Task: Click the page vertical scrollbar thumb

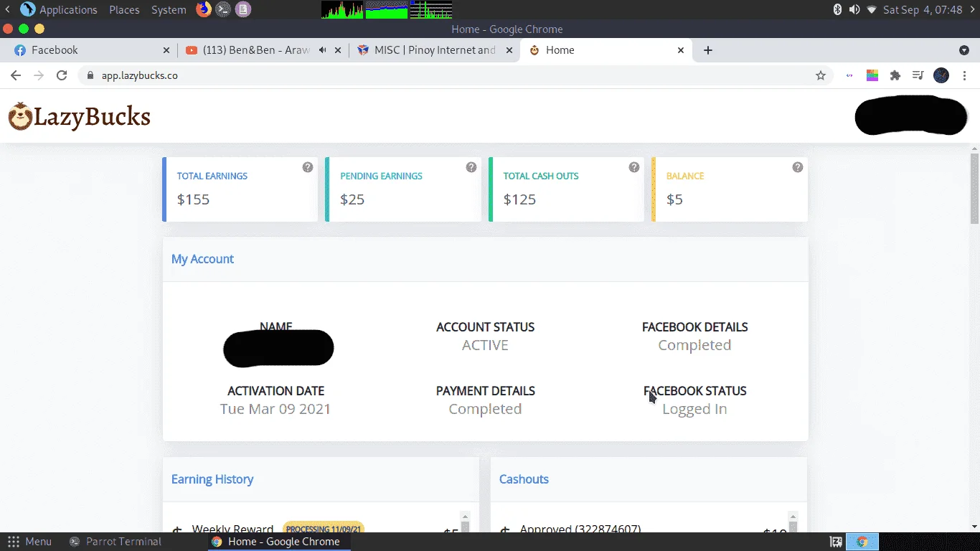Action: pyautogui.click(x=975, y=188)
